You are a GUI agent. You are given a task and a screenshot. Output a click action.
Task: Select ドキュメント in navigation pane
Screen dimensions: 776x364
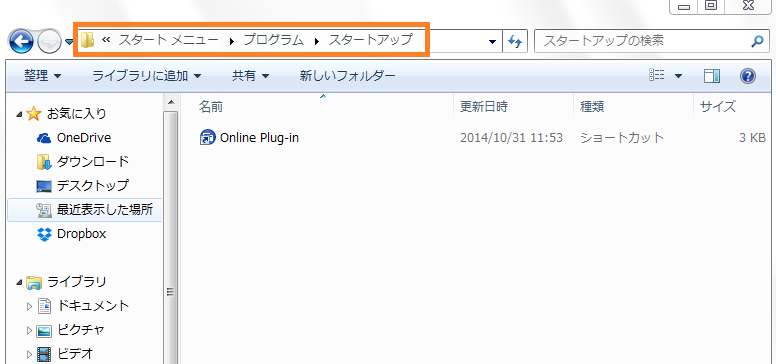(93, 306)
